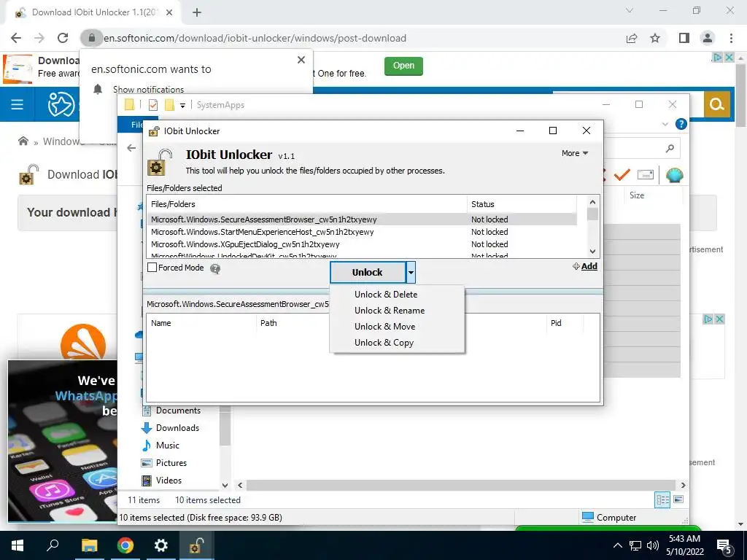
Task: Choose Unlock & Copy option
Action: click(384, 343)
